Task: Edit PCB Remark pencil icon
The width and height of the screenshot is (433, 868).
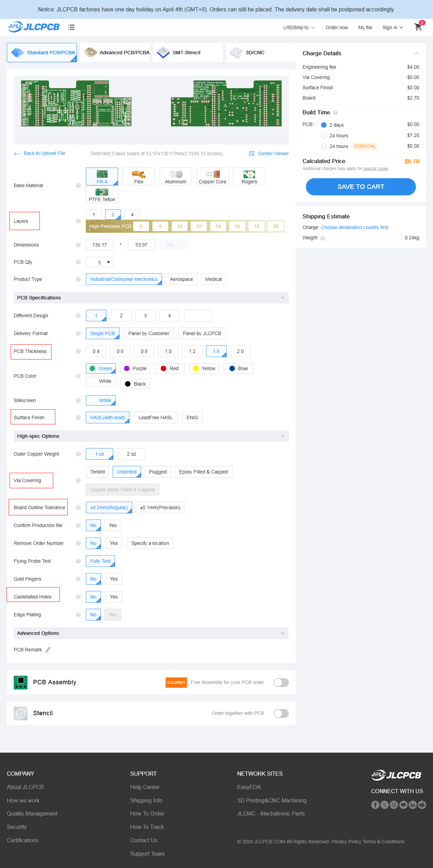Action: click(x=48, y=650)
